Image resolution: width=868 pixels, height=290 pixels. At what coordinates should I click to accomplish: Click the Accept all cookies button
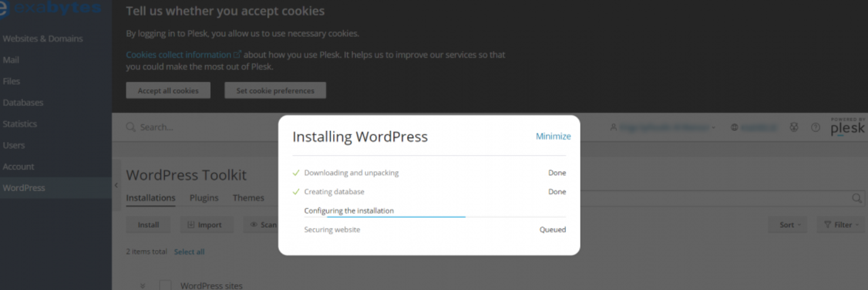[x=168, y=90]
